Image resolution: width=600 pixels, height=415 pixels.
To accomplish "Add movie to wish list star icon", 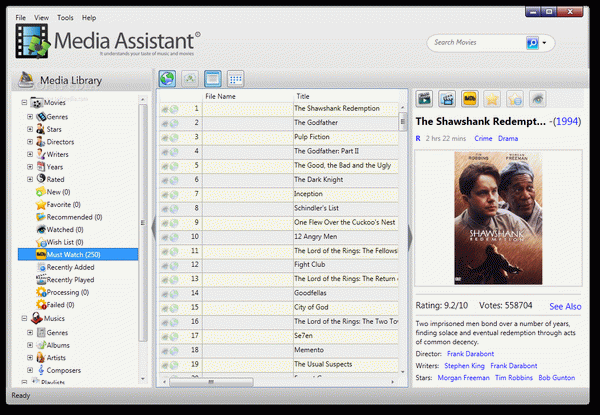I will [515, 99].
